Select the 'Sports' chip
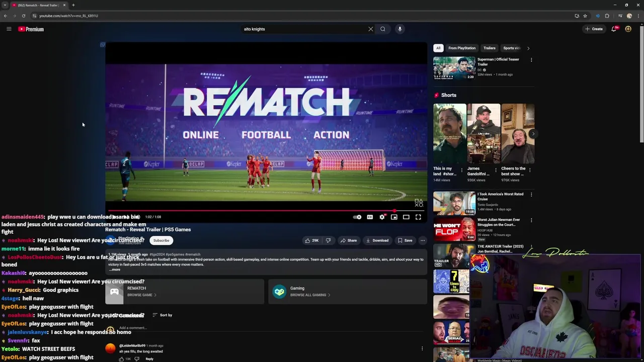 512,48
